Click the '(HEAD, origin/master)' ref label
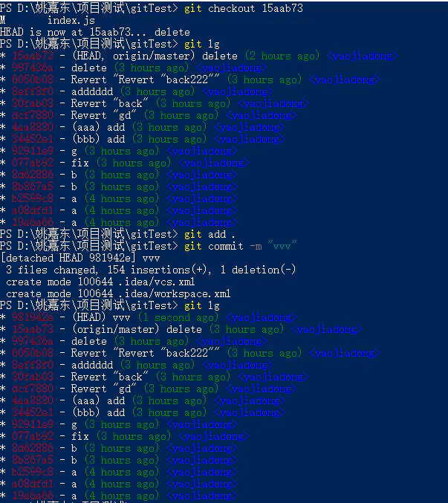The image size is (448, 503). point(134,56)
